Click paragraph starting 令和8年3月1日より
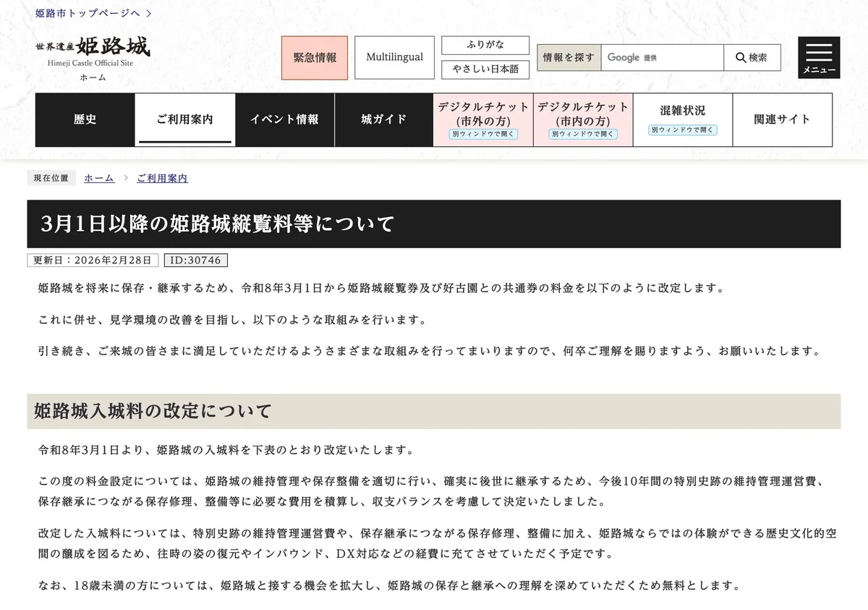868x610 pixels. tap(226, 450)
